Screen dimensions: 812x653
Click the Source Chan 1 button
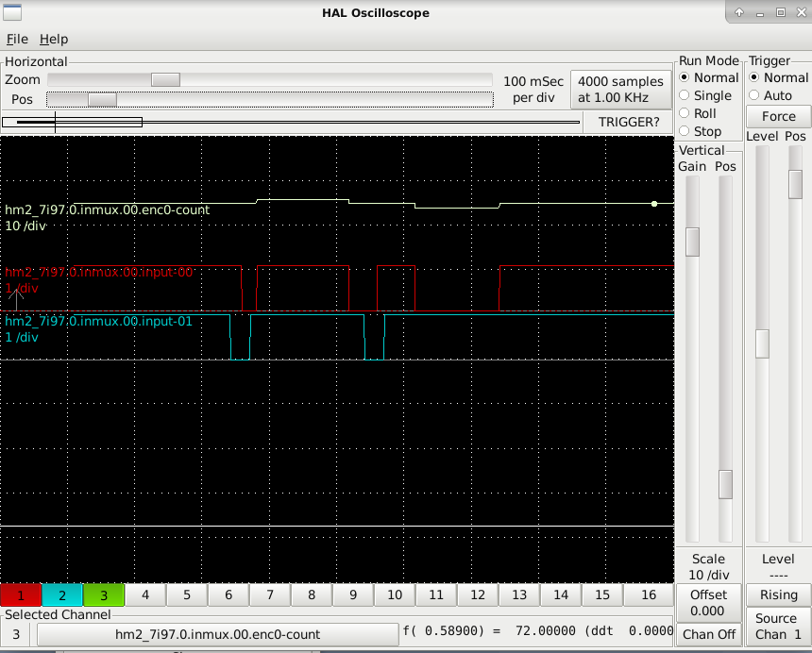point(778,627)
